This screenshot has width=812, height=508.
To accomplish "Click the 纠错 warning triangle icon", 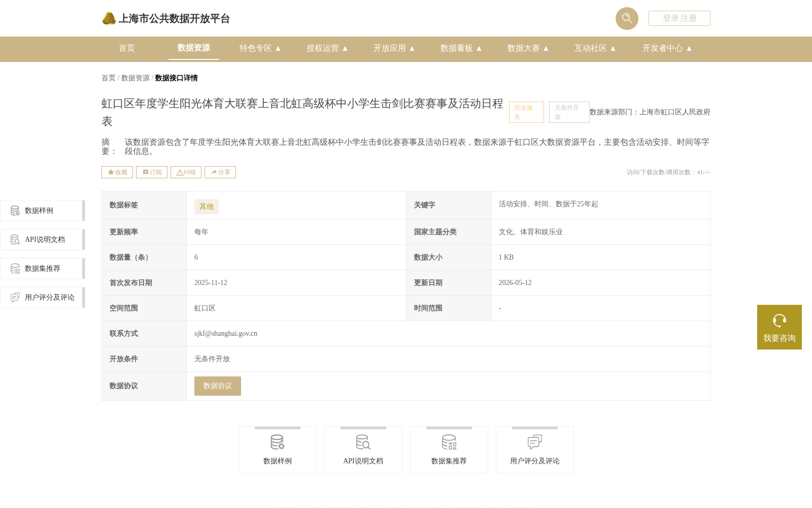I will click(x=180, y=172).
